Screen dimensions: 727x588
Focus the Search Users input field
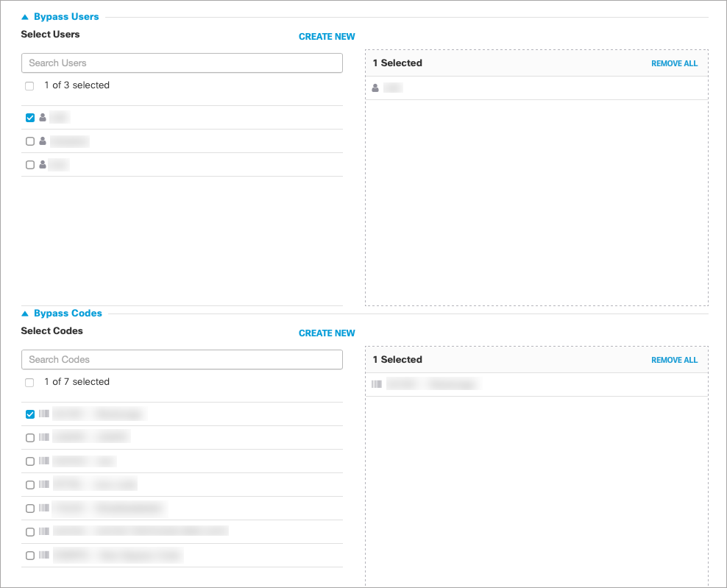coord(182,63)
